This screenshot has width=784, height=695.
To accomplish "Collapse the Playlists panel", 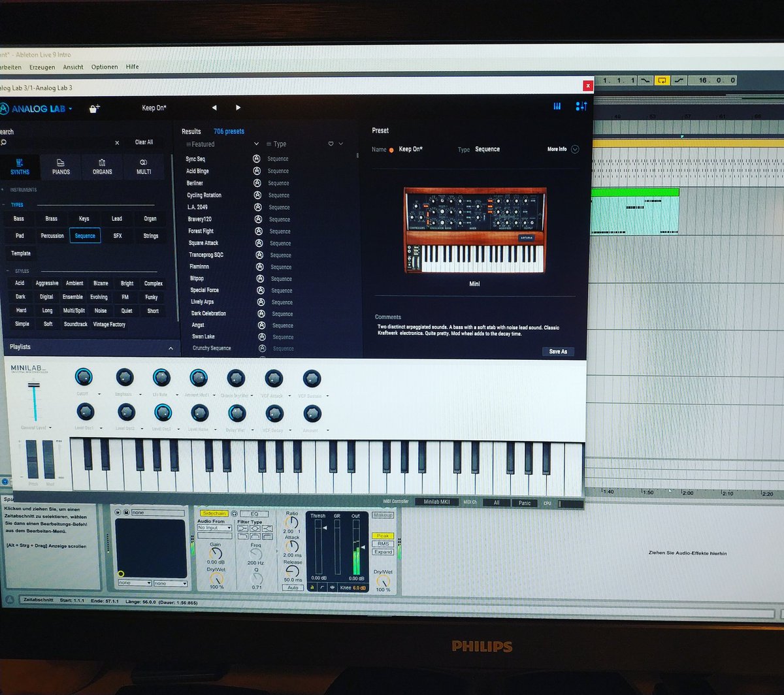I will tap(171, 349).
